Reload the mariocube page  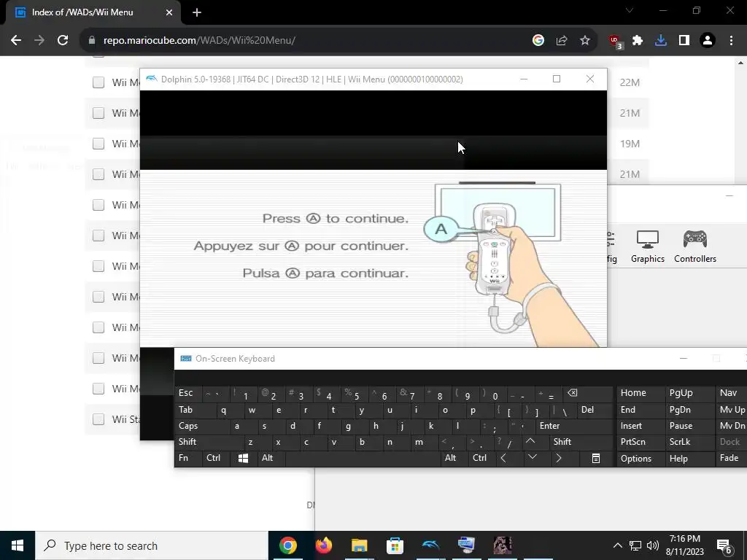pos(63,41)
